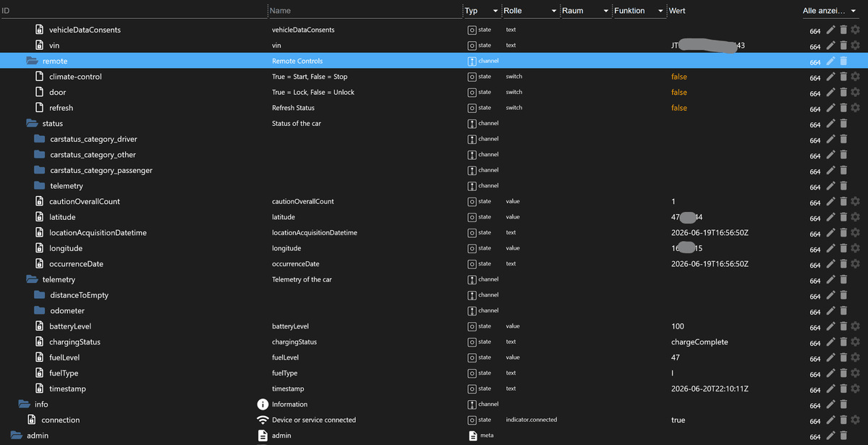The image size is (868, 445).
Task: Expand the carstatus_category_other folder
Action: coord(40,155)
